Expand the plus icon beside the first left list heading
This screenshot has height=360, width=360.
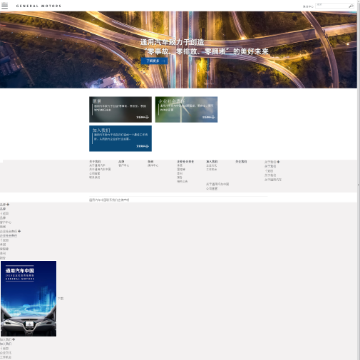click(x=8, y=204)
